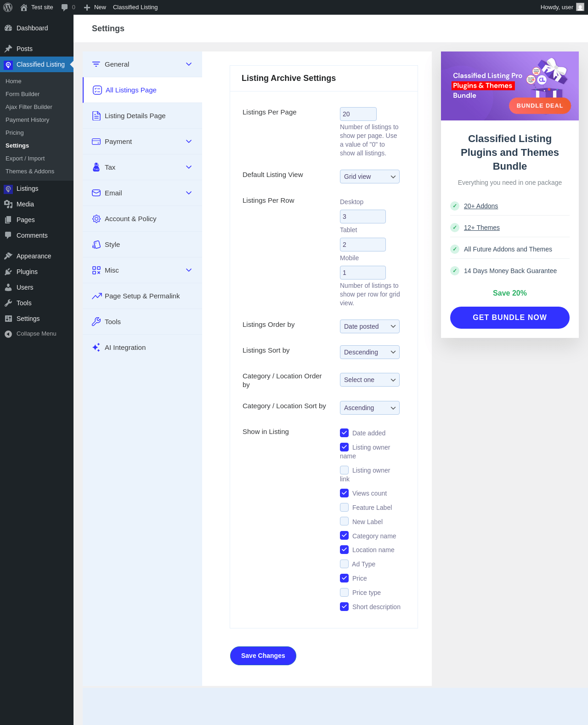Open the user avatar icon

click(580, 7)
